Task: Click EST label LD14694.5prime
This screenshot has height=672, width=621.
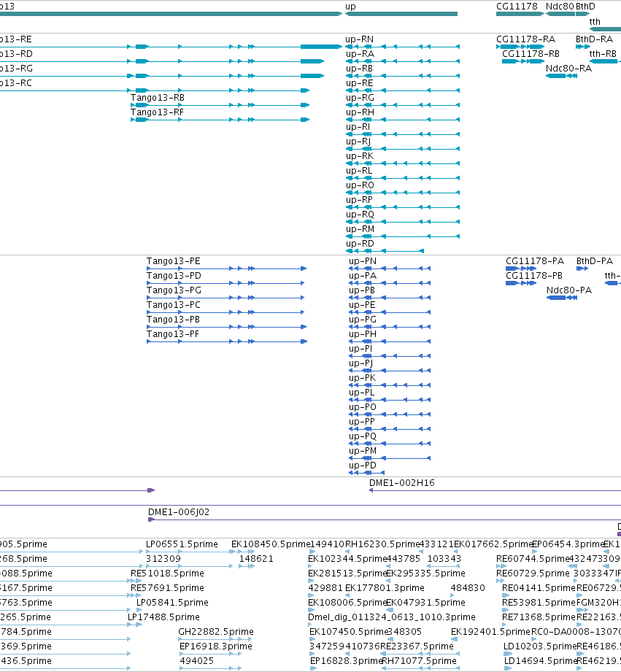Action: coord(541,661)
